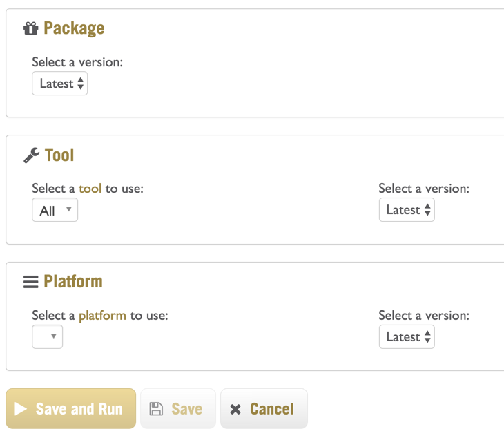Click the Save and Run button

[x=70, y=408]
